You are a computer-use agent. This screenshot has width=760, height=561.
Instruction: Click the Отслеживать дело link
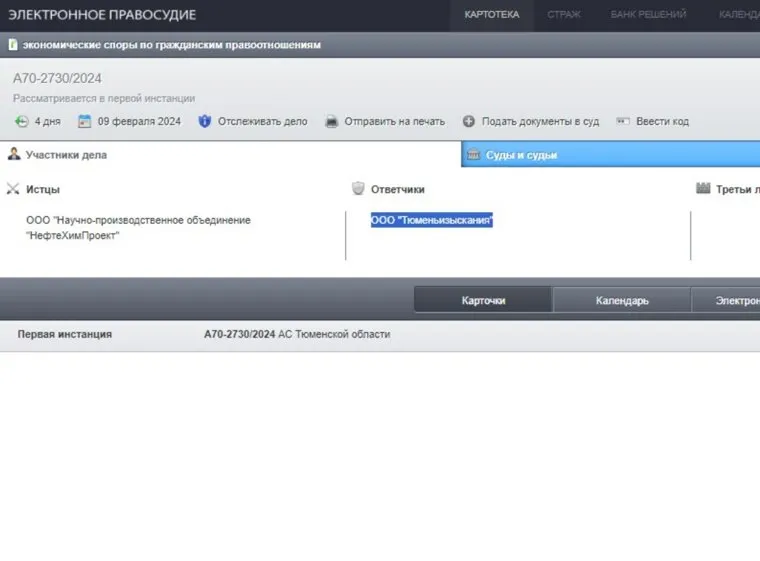(x=262, y=122)
